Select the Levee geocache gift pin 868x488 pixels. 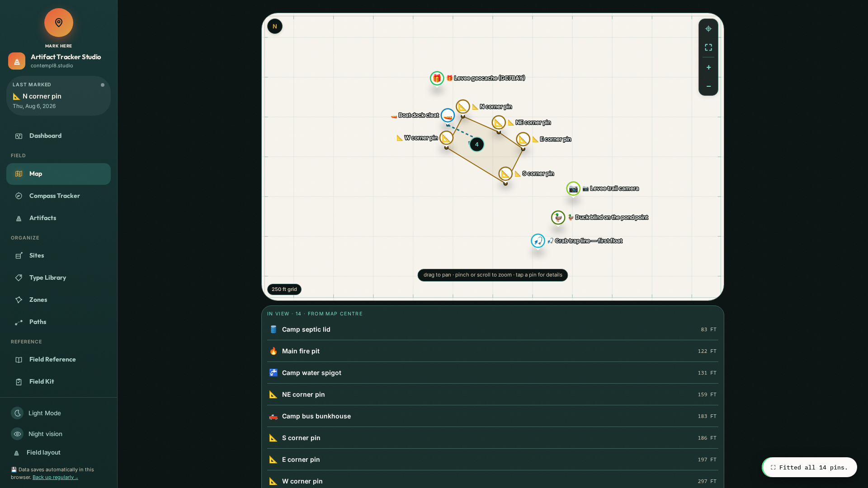point(437,78)
